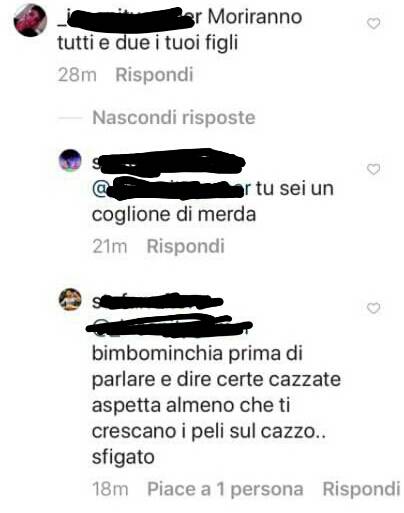Viewport: 404px width, 513px height.
Task: Reply to the 18m comment via Rispondi
Action: pos(361,489)
